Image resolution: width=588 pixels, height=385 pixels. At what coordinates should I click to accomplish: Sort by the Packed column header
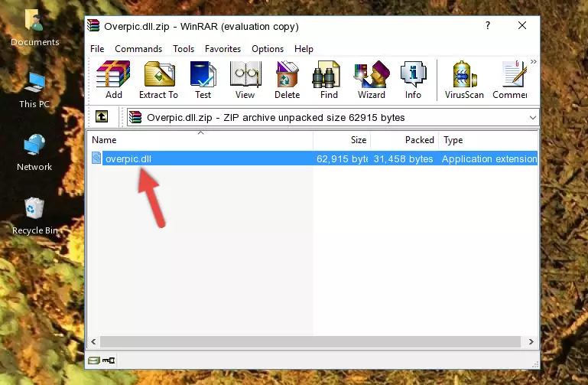coord(404,140)
